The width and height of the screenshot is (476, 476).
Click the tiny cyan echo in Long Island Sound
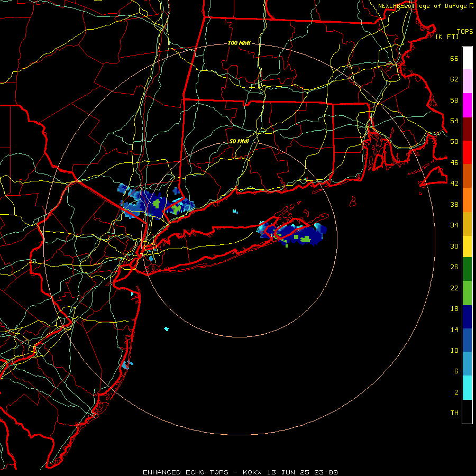pyautogui.click(x=235, y=211)
